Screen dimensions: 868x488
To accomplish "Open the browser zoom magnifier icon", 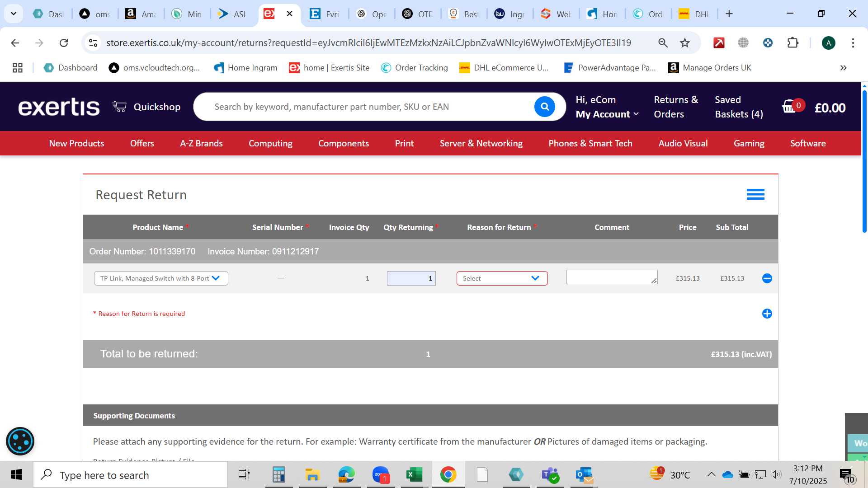I will coord(663,43).
